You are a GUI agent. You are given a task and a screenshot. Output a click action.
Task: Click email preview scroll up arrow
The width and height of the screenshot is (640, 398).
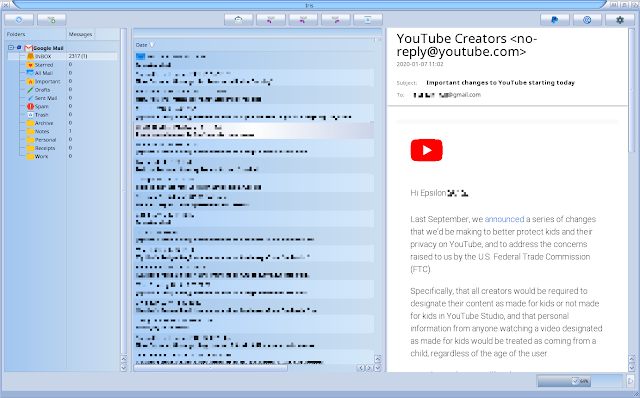click(x=631, y=359)
